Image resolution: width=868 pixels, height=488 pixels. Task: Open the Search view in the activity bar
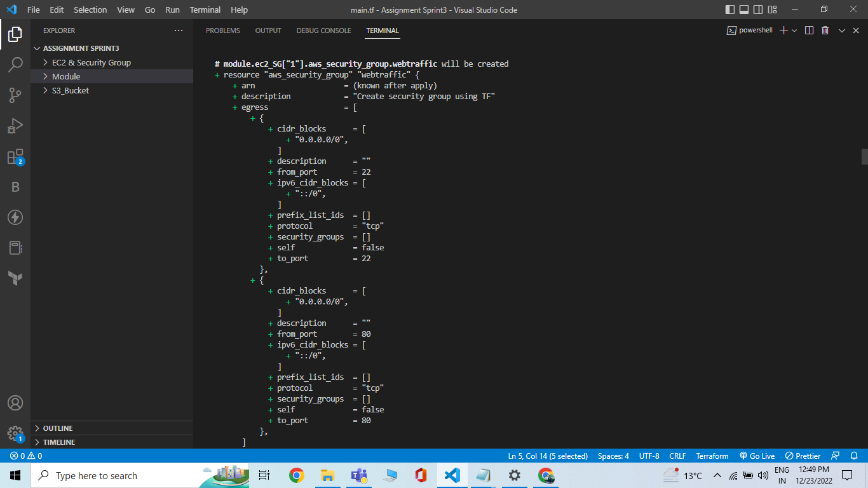coord(15,64)
